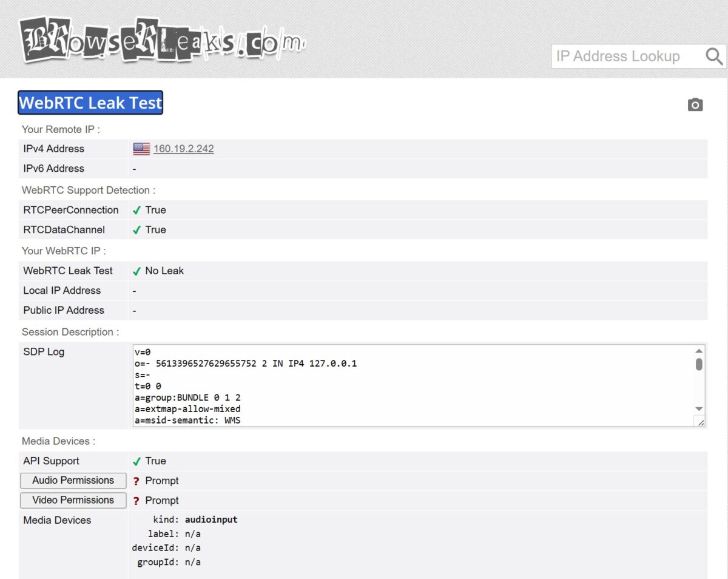Click the RTCPeerConnection green checkmark
The width and height of the screenshot is (728, 579).
click(137, 211)
